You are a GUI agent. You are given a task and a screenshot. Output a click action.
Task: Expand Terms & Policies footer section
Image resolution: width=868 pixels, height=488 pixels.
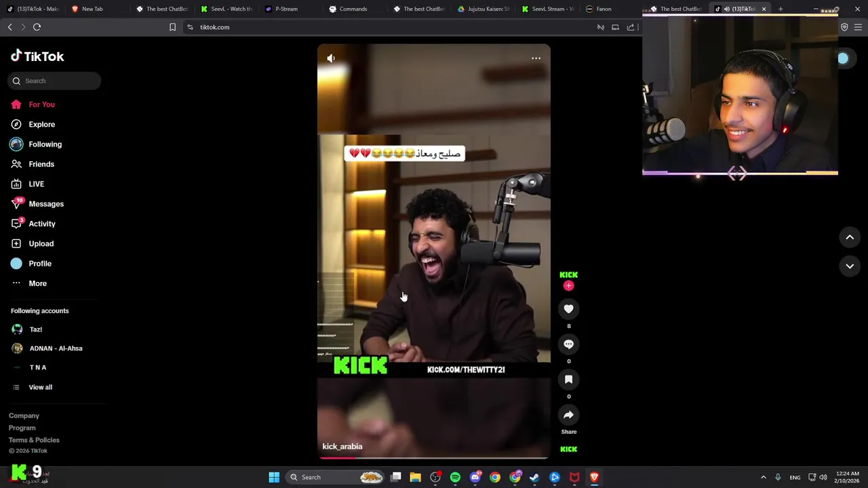coord(34,440)
